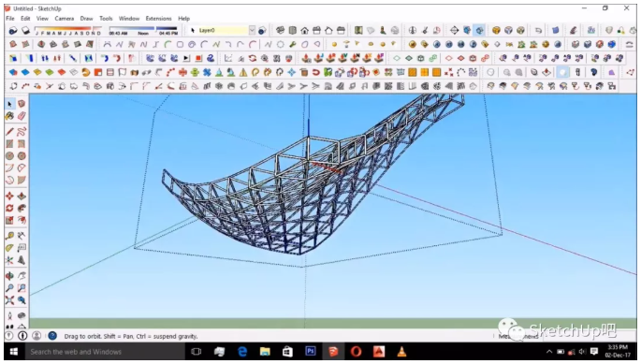The width and height of the screenshot is (641, 364).
Task: Expand the hidden system tray icons chevron
Action: 549,352
